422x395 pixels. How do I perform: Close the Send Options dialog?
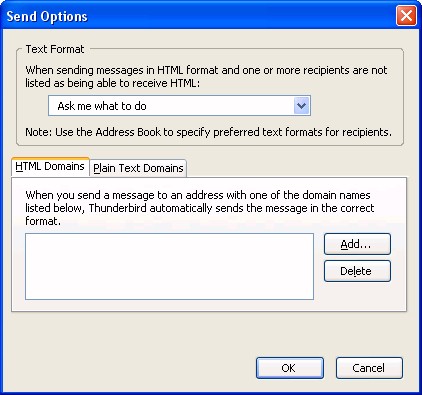(406, 16)
